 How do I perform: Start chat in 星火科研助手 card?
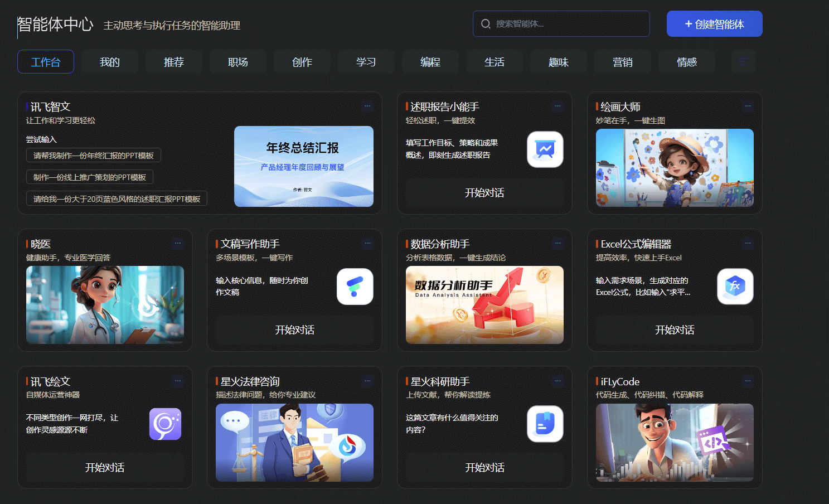tap(484, 468)
